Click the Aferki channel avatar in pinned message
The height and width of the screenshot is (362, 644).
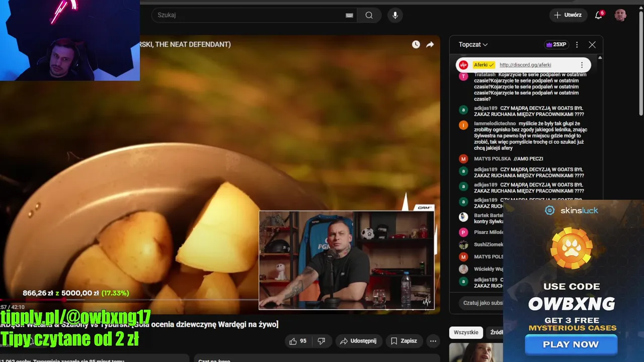(463, 65)
